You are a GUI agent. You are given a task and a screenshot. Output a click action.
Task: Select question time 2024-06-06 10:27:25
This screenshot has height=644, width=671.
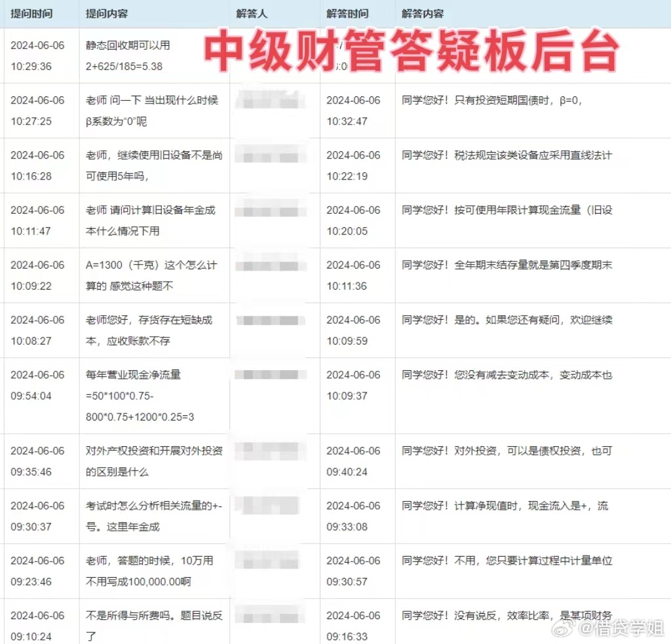(37, 111)
